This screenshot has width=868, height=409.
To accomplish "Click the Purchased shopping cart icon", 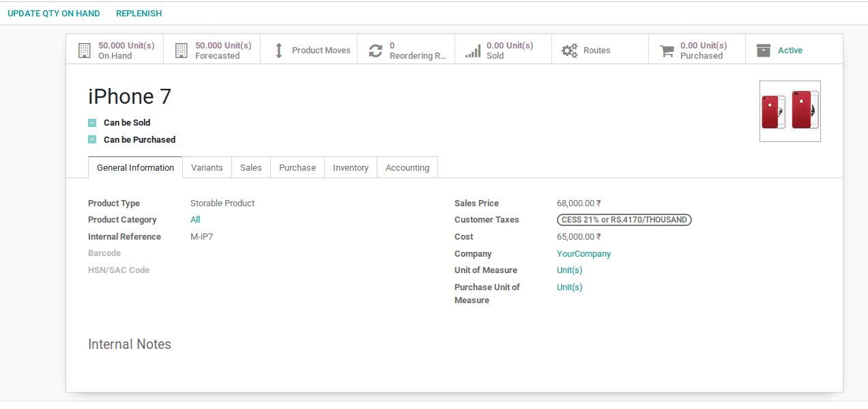I will tap(667, 51).
